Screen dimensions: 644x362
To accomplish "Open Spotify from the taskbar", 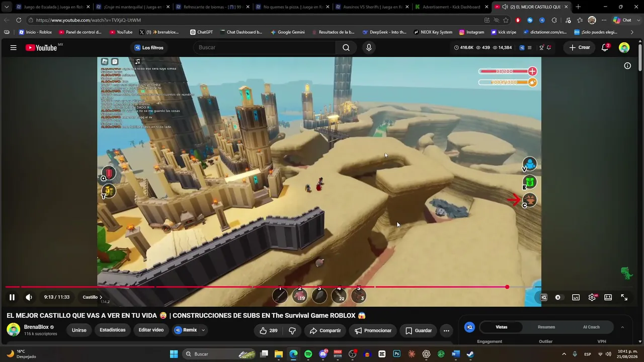I will click(308, 354).
